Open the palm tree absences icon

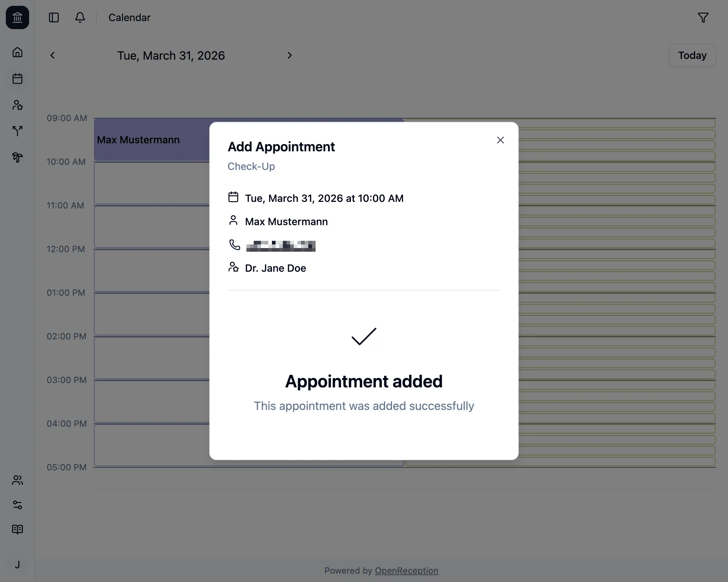(x=17, y=157)
